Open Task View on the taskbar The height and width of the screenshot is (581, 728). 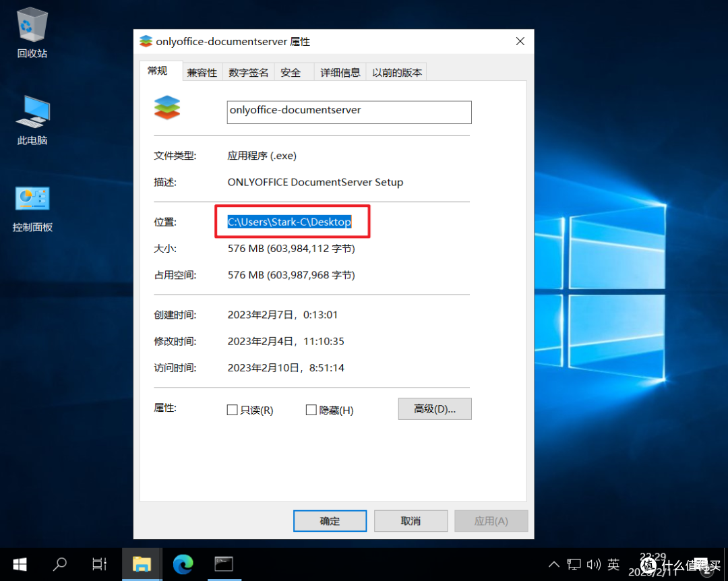point(99,564)
